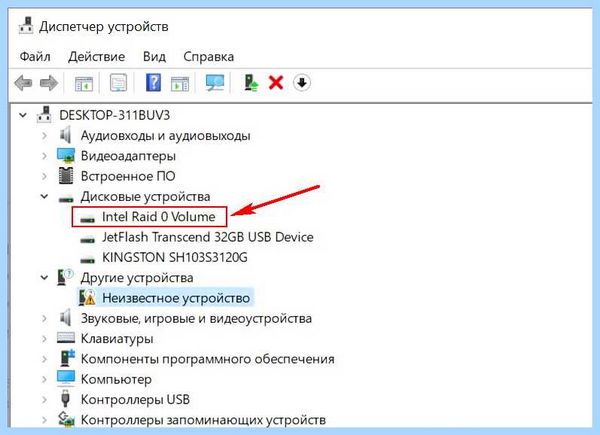
Task: Open the Файл menu
Action: [x=35, y=57]
